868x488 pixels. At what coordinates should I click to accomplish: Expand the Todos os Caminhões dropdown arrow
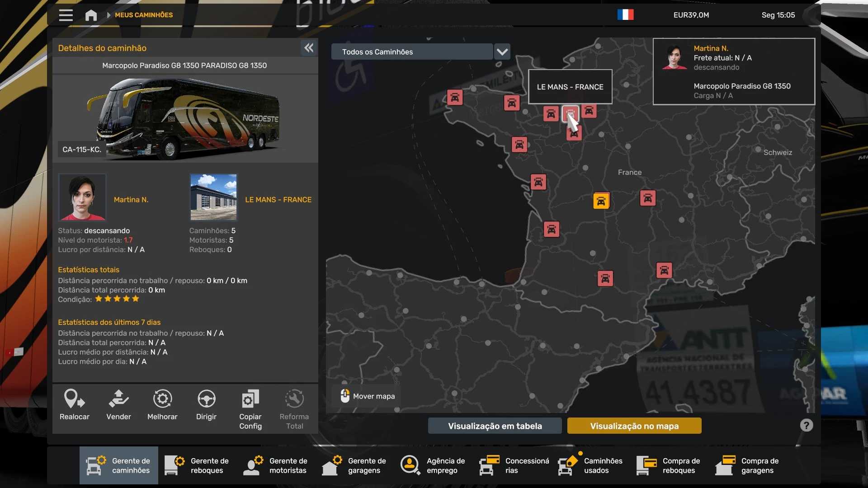point(502,52)
